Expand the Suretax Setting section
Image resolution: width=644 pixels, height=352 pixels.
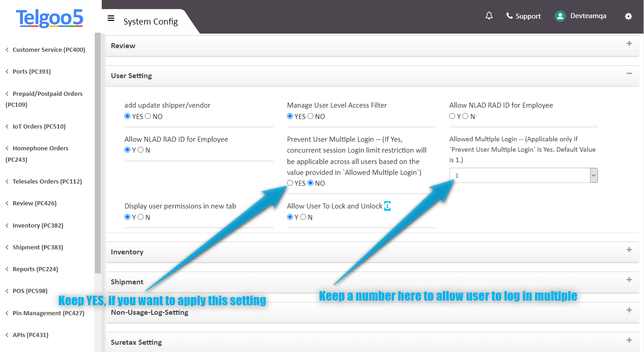(x=629, y=340)
